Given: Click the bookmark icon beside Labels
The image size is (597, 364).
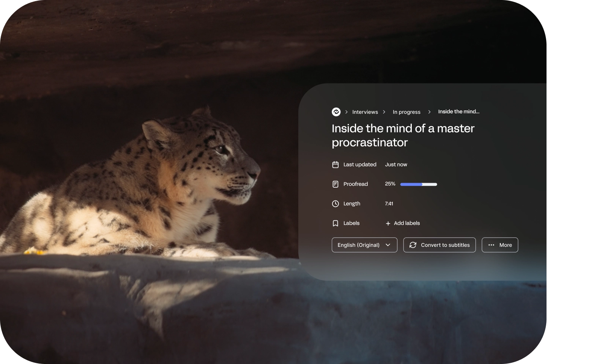Looking at the screenshot, I should coord(336,223).
